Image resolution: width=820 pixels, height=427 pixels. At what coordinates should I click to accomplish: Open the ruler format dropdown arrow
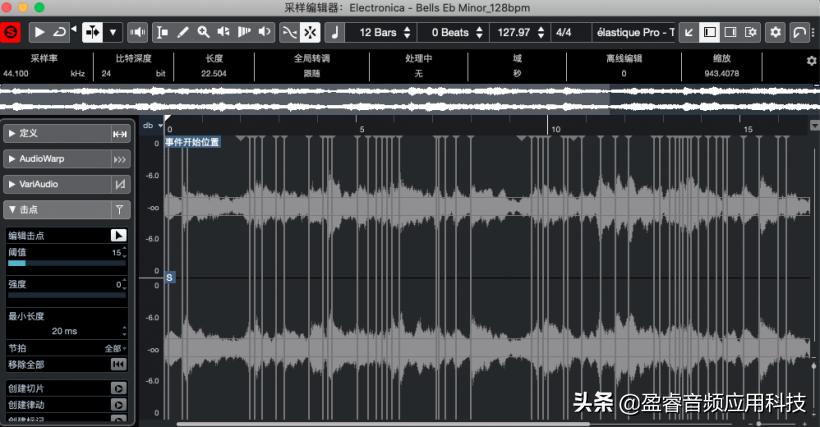click(x=814, y=125)
